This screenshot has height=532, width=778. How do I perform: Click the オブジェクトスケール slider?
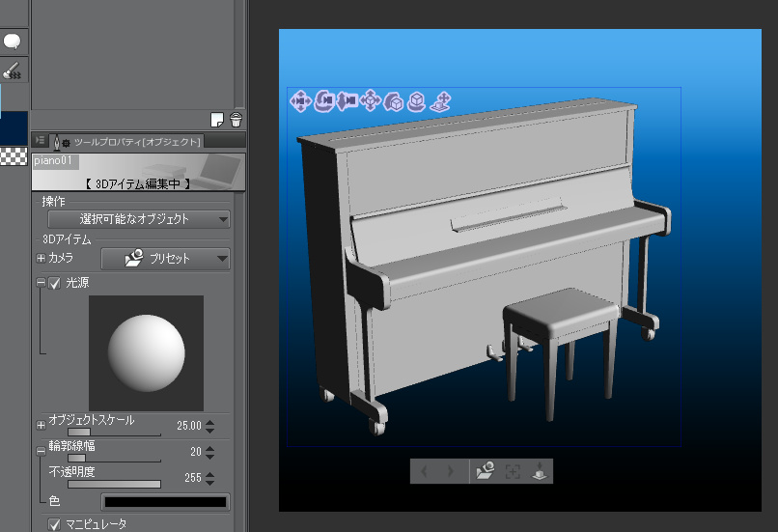pyautogui.click(x=114, y=432)
